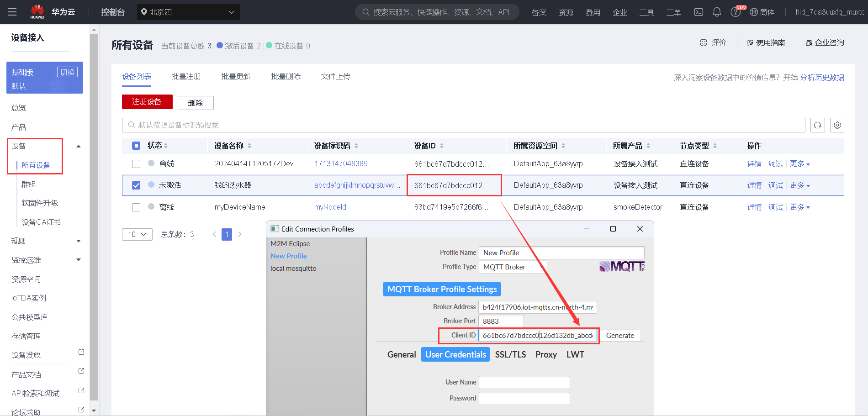Open 更多 menu for 我的热水器
This screenshot has width=868, height=416.
point(800,185)
